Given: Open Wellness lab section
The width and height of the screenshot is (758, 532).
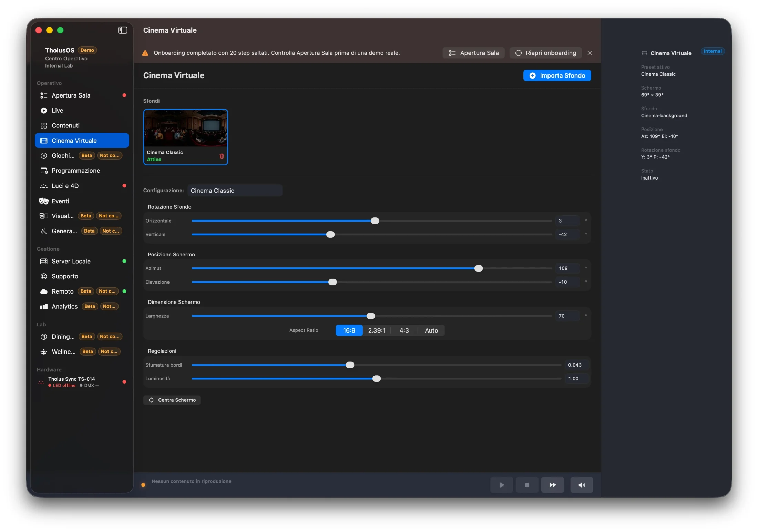Looking at the screenshot, I should 82,352.
